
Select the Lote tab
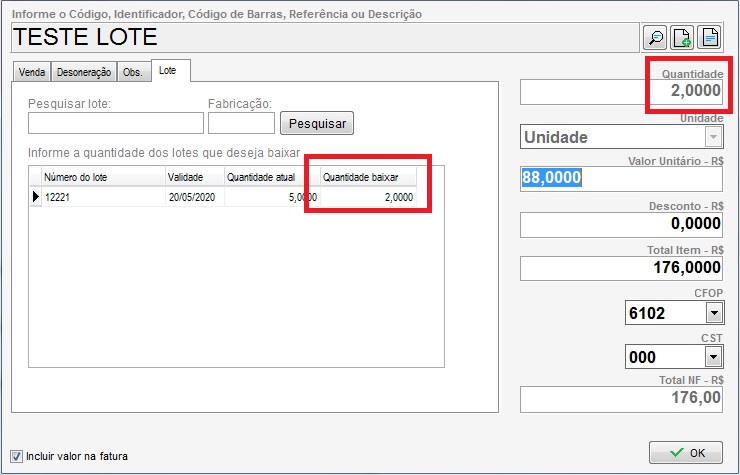(170, 72)
